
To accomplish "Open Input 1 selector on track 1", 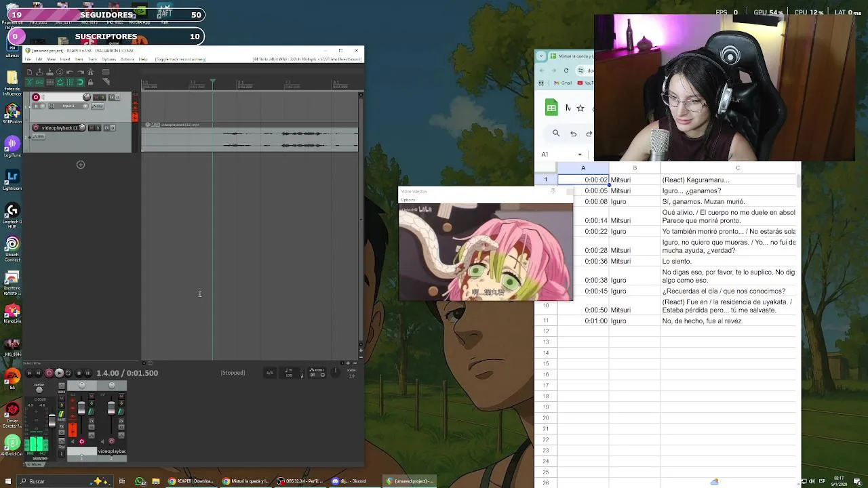I will click(x=68, y=106).
